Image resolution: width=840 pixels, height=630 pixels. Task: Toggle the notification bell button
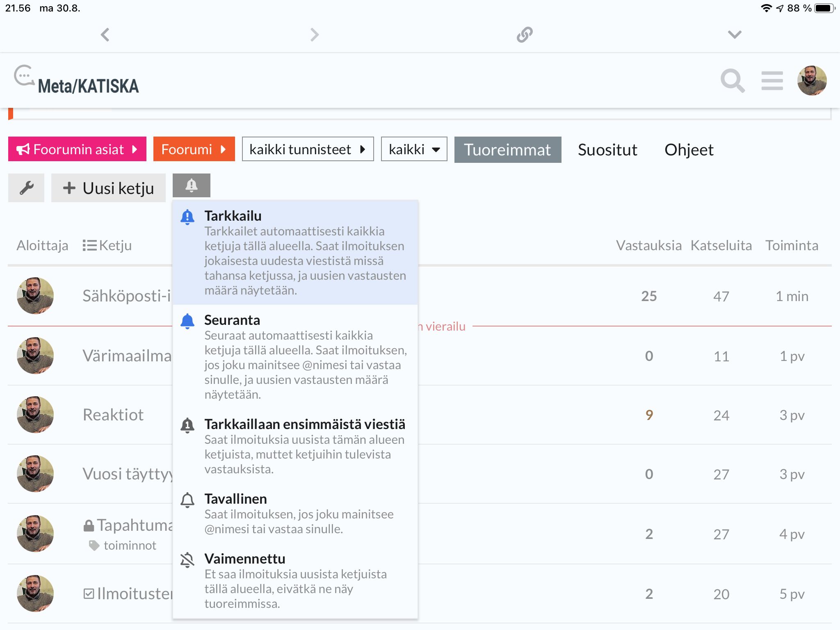point(191,185)
